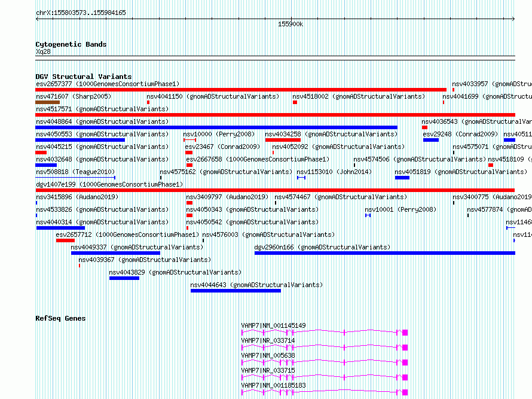
Task: Open nsv4050343 variant label
Action: pos(252,209)
